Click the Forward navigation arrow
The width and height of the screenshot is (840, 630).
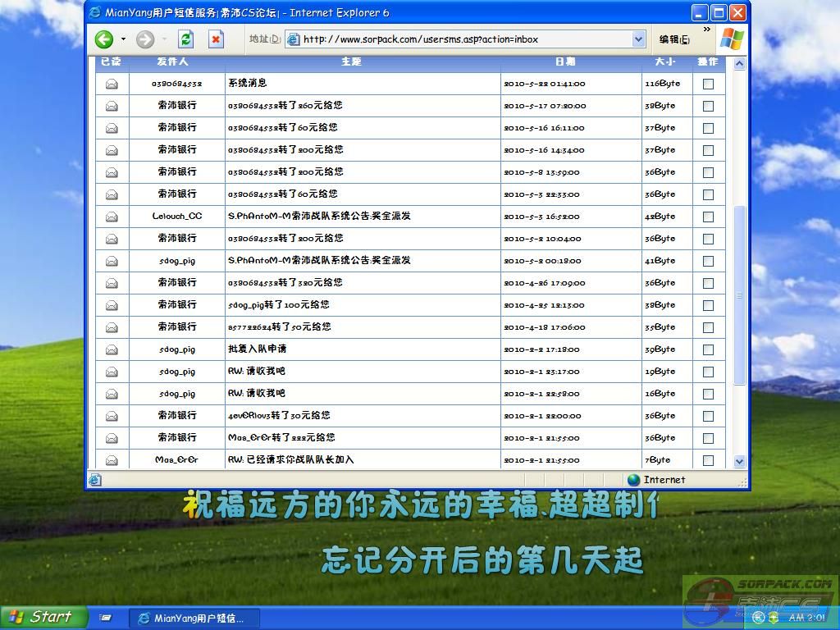click(145, 39)
